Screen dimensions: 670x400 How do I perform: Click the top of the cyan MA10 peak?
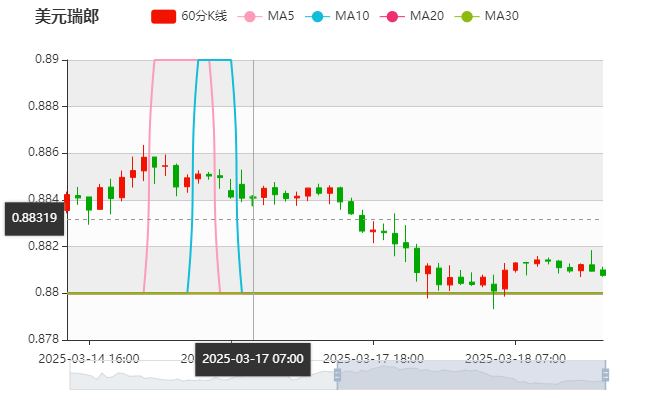tap(214, 61)
